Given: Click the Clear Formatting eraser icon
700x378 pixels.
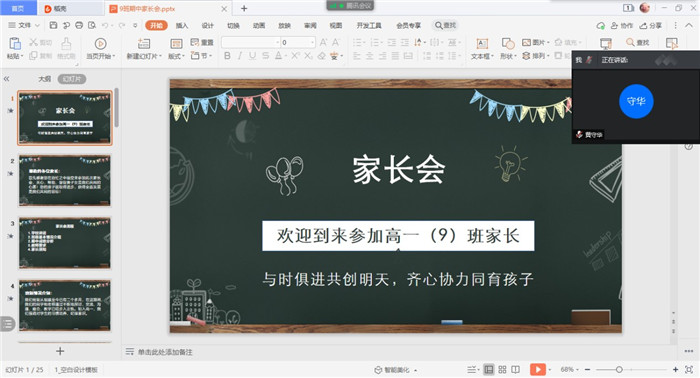Looking at the screenshot, I should [321, 56].
